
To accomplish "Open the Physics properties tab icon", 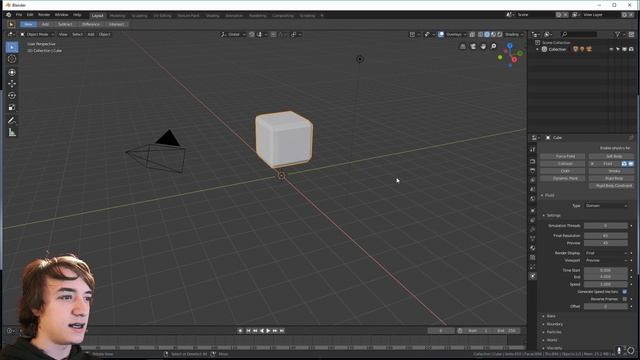I will pyautogui.click(x=533, y=276).
